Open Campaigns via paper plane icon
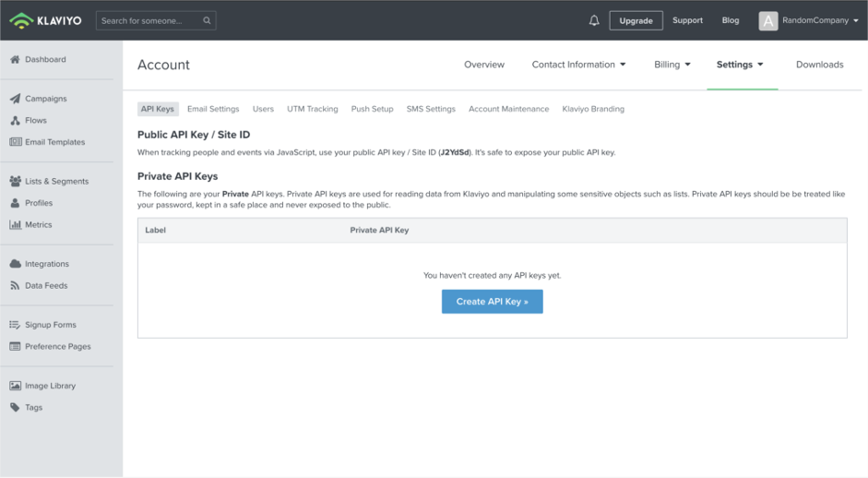The height and width of the screenshot is (478, 868). [15, 99]
